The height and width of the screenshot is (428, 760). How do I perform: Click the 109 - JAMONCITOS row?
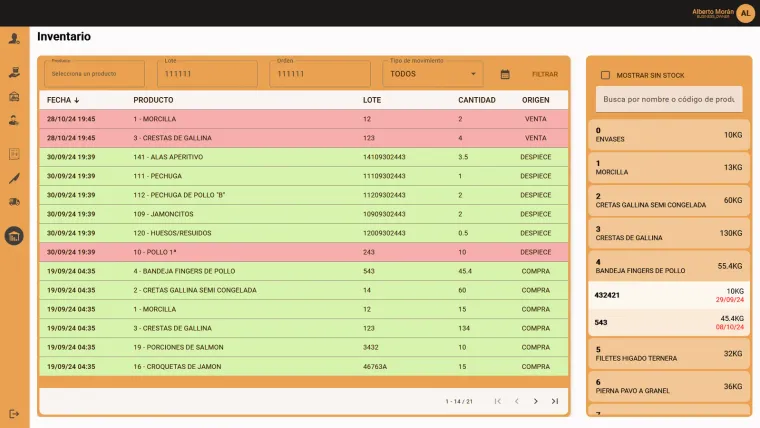[x=303, y=214]
